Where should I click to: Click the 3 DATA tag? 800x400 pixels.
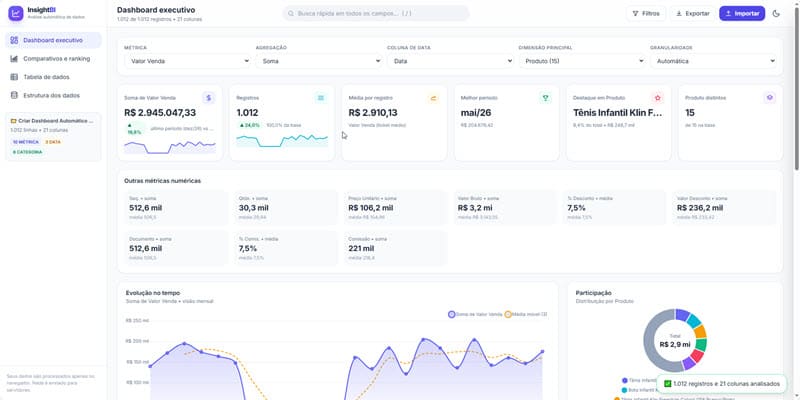[53, 142]
